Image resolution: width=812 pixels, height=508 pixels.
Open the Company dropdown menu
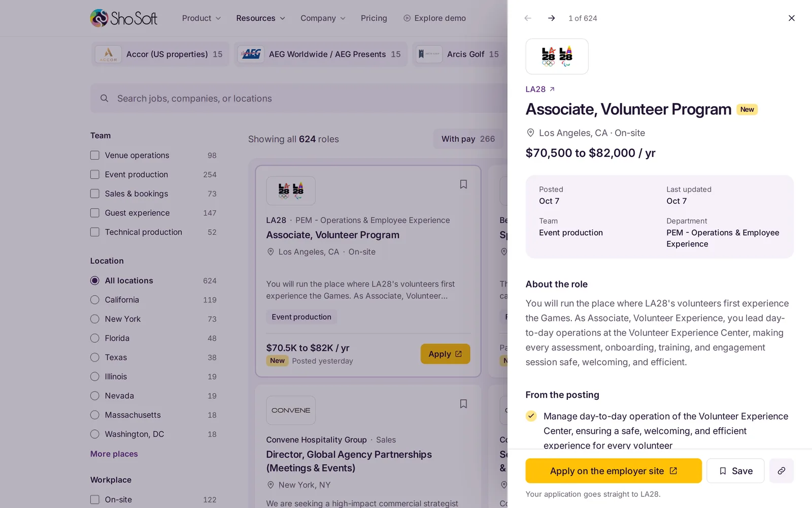pyautogui.click(x=323, y=18)
